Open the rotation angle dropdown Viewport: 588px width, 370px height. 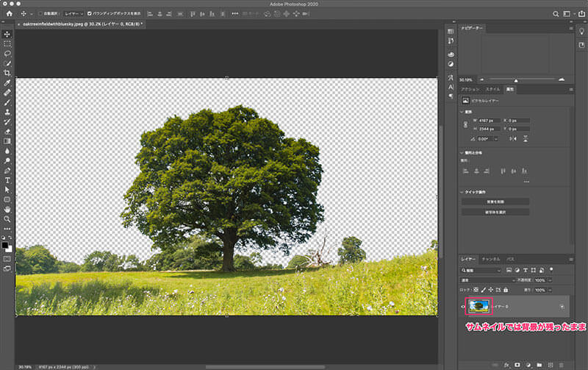[495, 139]
